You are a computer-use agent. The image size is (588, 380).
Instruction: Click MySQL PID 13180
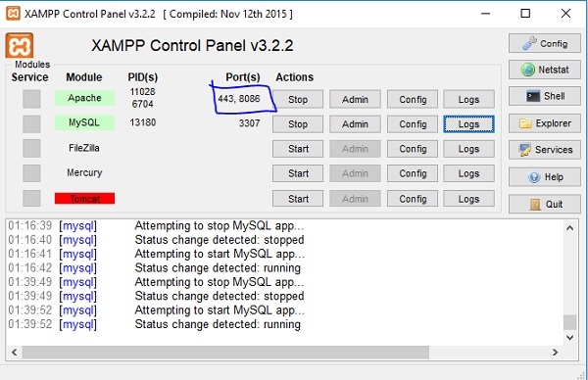(x=142, y=122)
